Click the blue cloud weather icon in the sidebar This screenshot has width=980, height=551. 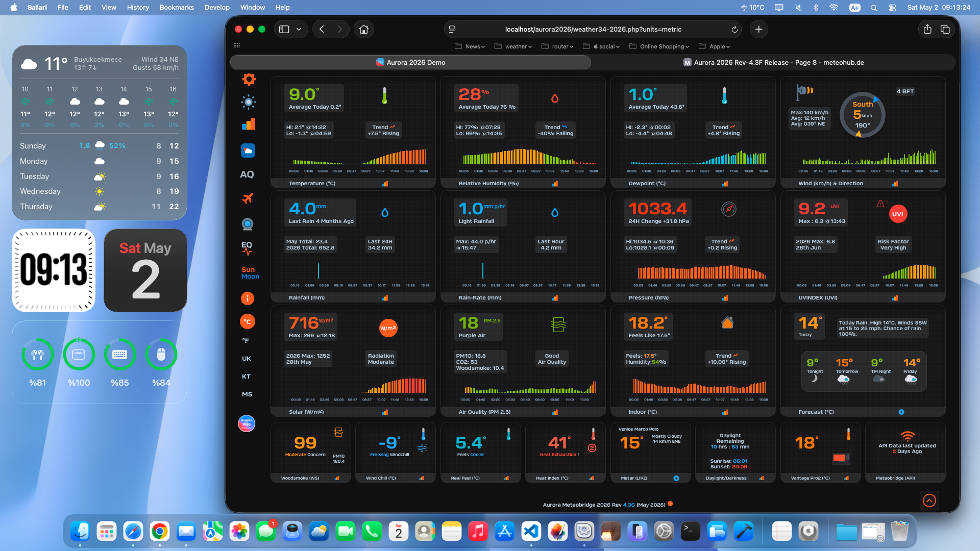tap(248, 151)
